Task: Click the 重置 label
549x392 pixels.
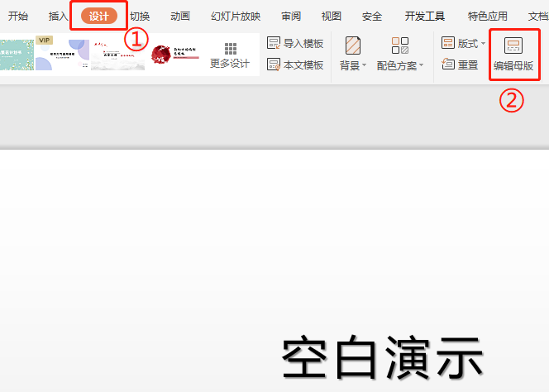Action: (x=468, y=65)
